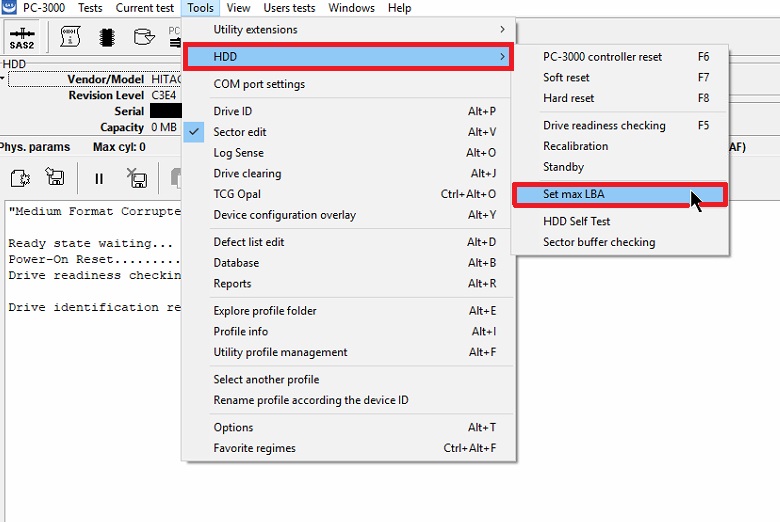Select PC-3000 controller reset
The image size is (780, 522).
[620, 57]
